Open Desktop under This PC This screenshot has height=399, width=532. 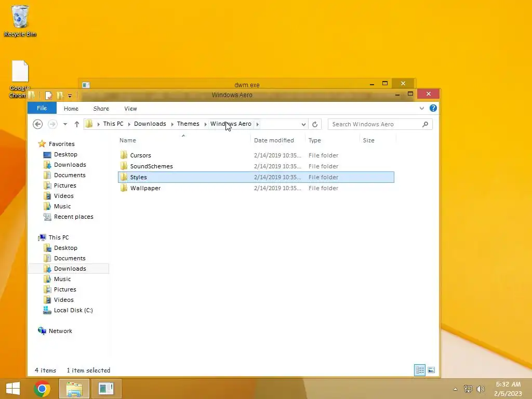(65, 248)
